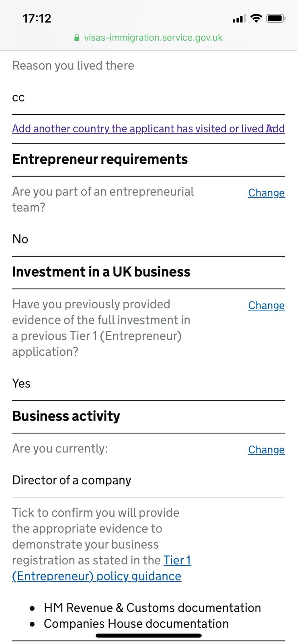
Task: Tap the home indicator bar at the bottom
Action: pyautogui.click(x=148, y=636)
